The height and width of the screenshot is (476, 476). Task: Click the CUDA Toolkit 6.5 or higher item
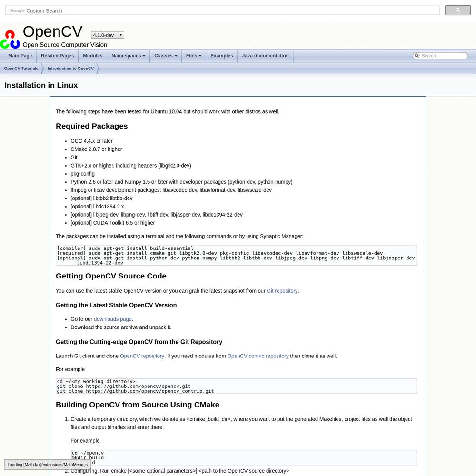(x=113, y=223)
